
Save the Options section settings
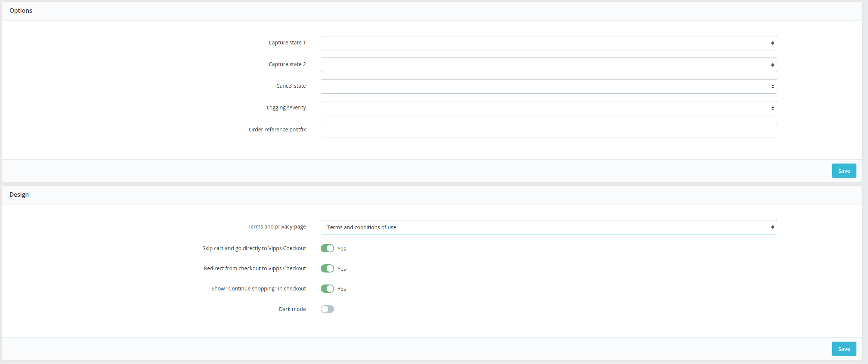coord(844,171)
